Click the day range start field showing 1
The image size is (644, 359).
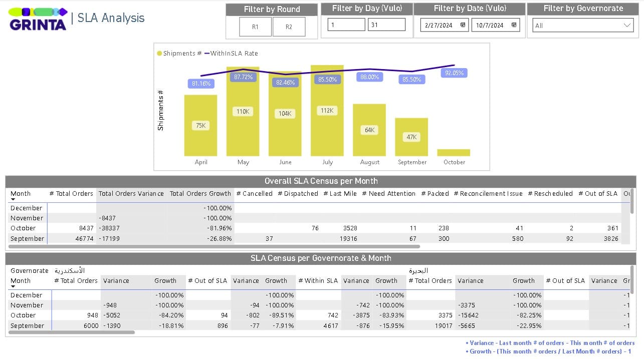click(x=346, y=25)
